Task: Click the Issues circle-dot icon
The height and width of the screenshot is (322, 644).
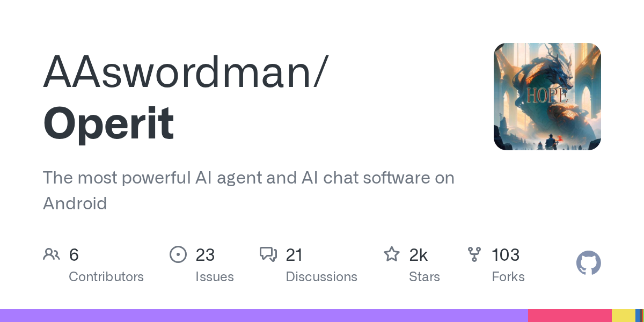Action: tap(178, 254)
